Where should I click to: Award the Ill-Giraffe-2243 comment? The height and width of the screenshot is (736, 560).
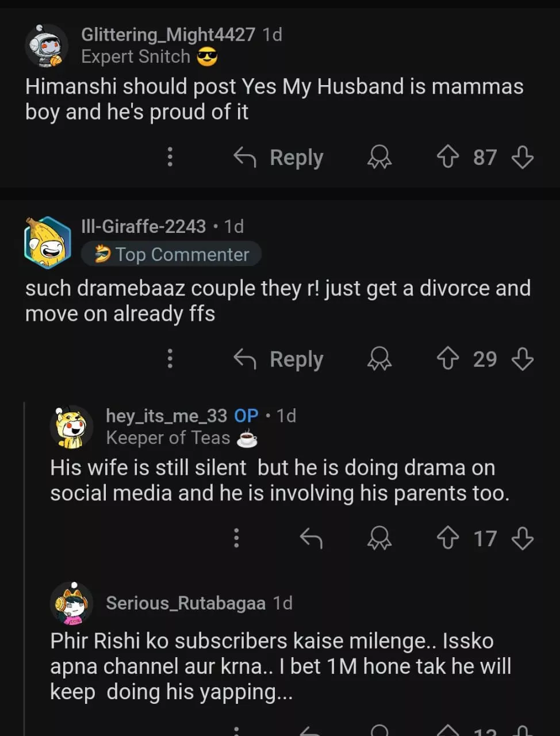click(x=379, y=359)
